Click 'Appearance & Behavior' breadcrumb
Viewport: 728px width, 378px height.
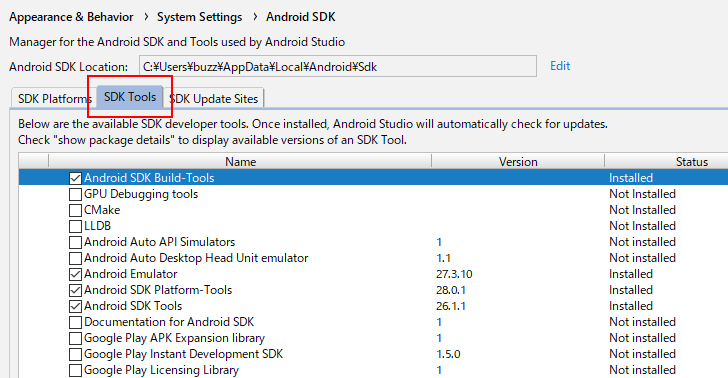pos(71,17)
